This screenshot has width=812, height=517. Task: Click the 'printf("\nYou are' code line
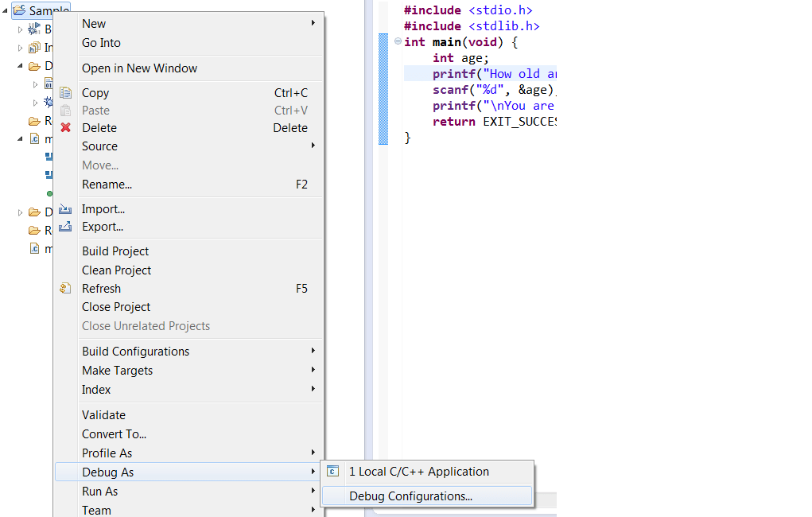coord(495,106)
